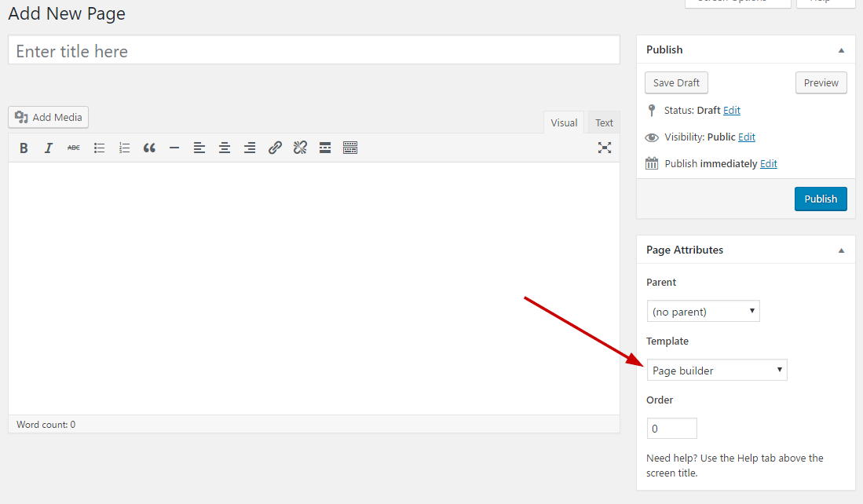Insert a bulleted list
This screenshot has width=863, height=504.
coord(99,148)
